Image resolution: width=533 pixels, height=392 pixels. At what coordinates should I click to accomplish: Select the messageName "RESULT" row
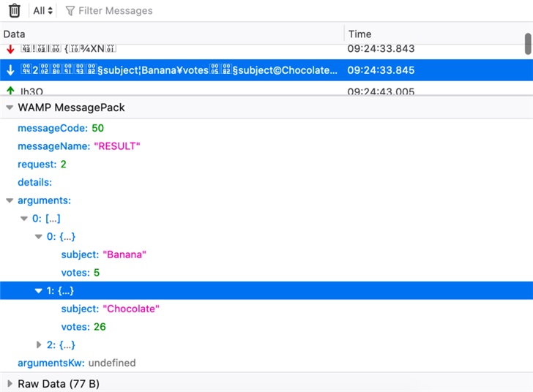pos(79,146)
